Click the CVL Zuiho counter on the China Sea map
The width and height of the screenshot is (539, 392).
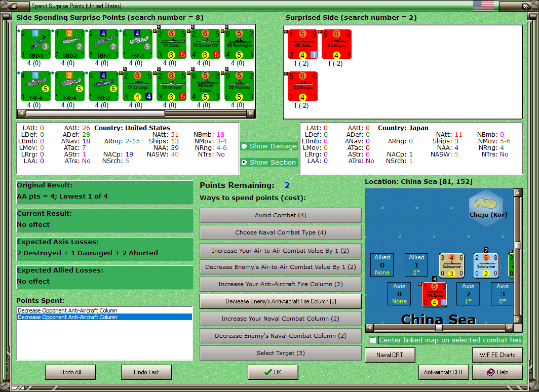point(435,294)
